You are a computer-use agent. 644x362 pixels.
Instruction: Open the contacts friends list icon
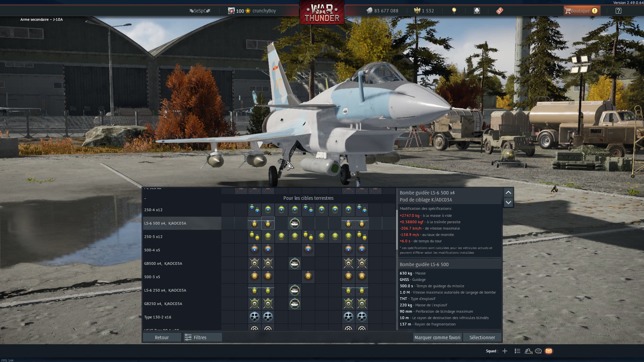pyautogui.click(x=528, y=351)
